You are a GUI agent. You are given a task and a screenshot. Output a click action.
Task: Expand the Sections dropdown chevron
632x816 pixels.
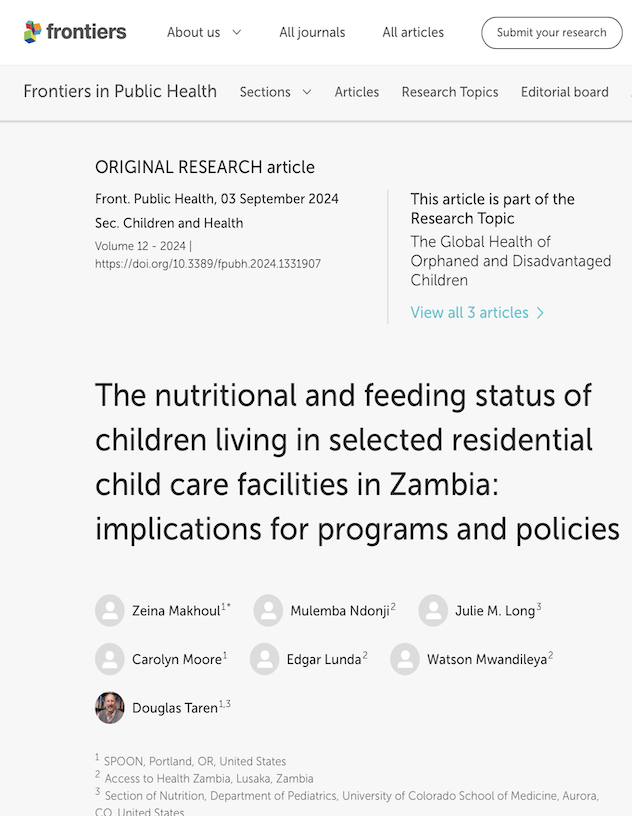coord(307,92)
